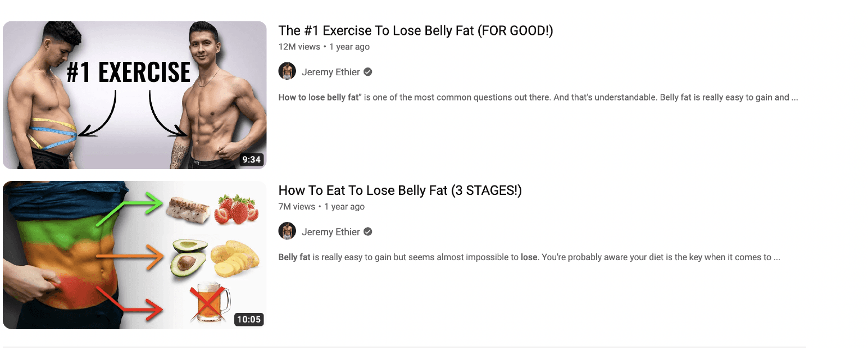Click the verified badge on the first video's channel
868x359 pixels.
(x=368, y=72)
